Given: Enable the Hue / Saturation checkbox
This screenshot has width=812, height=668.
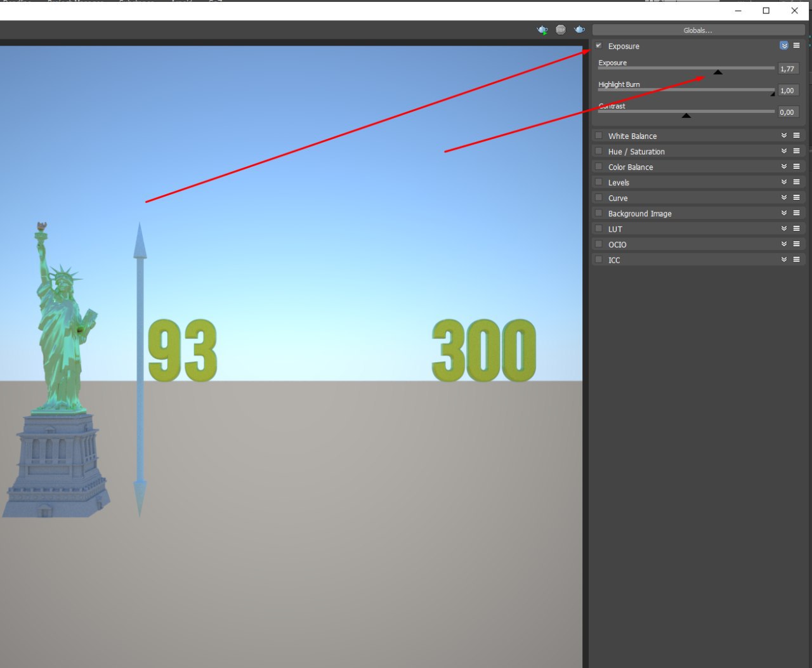Looking at the screenshot, I should tap(598, 151).
